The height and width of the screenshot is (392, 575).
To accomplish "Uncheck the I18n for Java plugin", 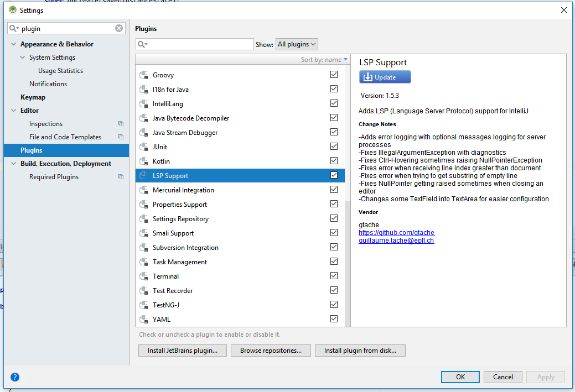I will click(334, 88).
